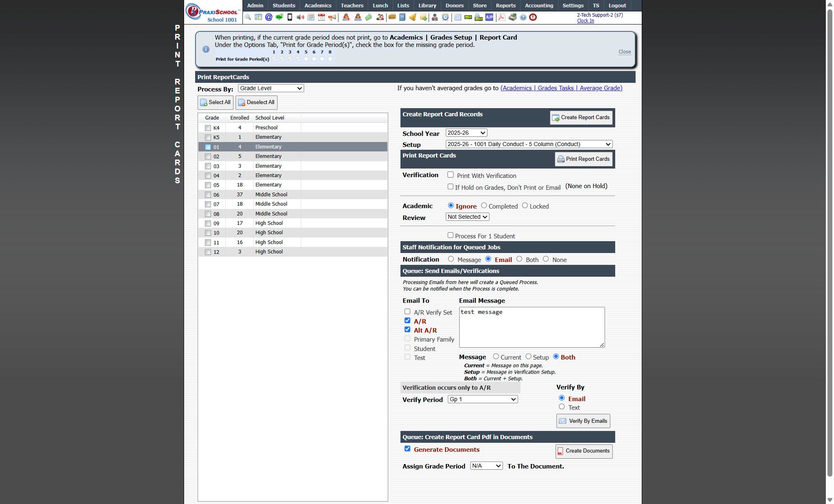Open the Academics menu

coord(318,5)
